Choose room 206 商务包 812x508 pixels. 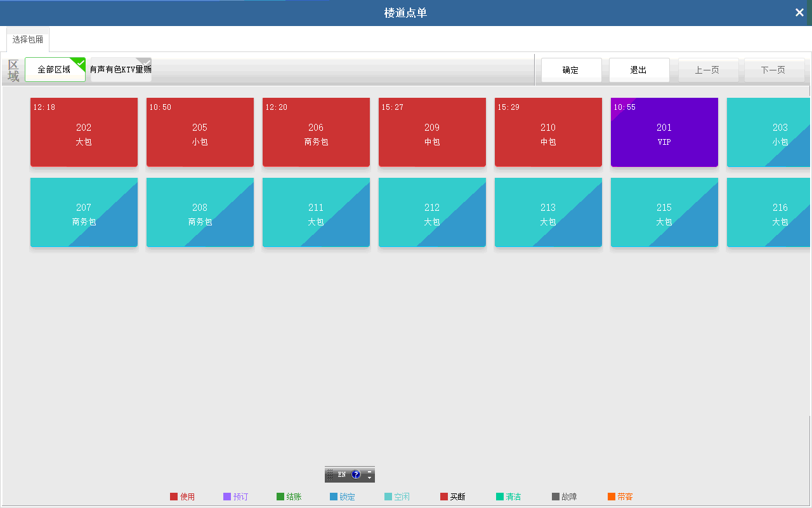[316, 132]
